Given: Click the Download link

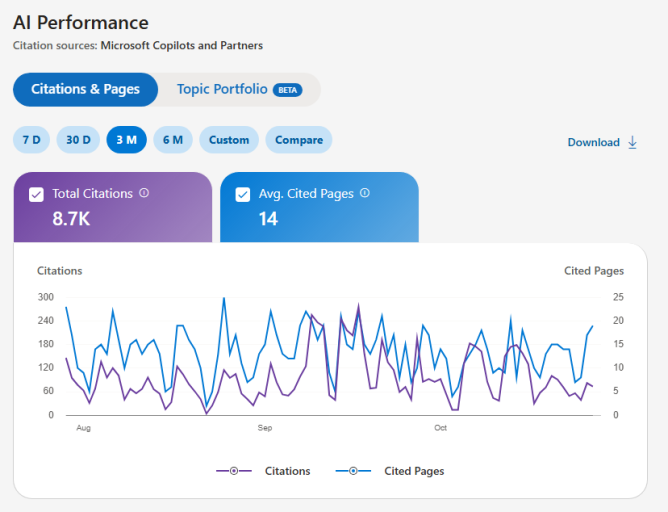Looking at the screenshot, I should (x=593, y=142).
